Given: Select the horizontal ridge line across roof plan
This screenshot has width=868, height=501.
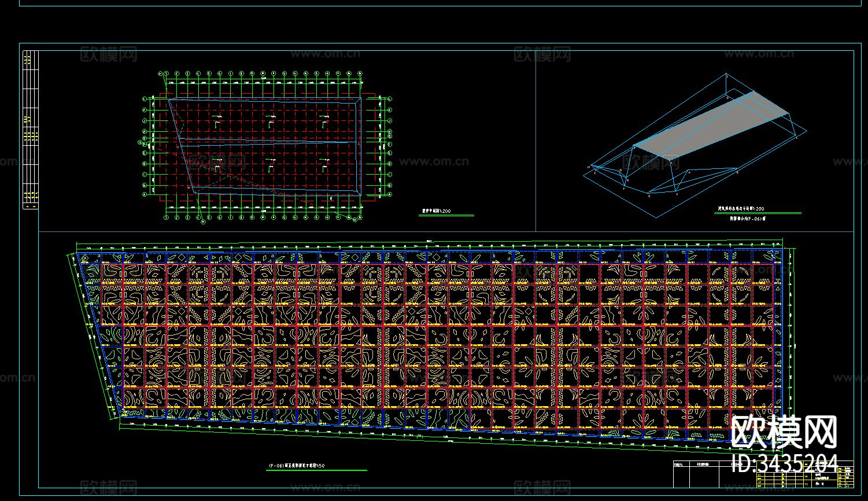Looking at the screenshot, I should [266, 141].
